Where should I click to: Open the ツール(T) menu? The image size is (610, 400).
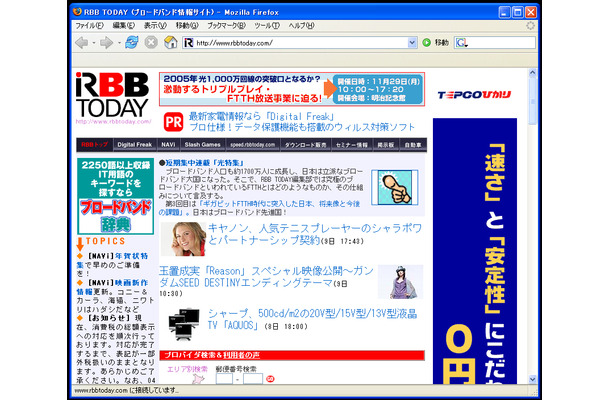coord(267,26)
